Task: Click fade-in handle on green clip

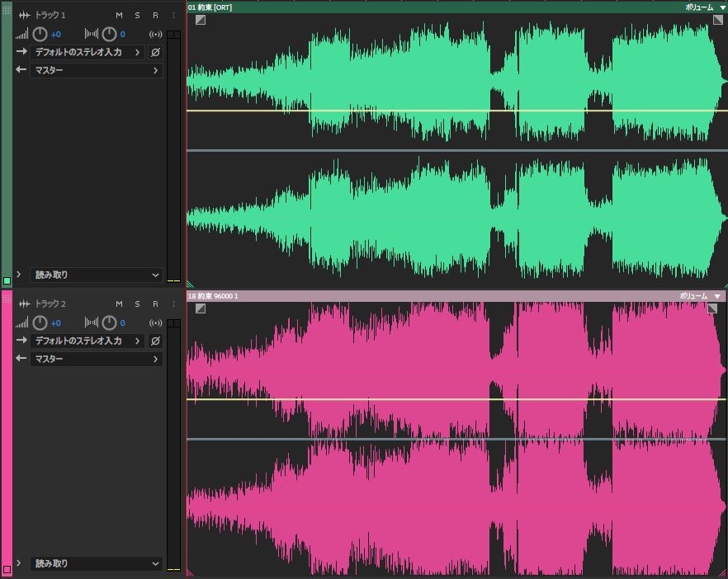Action: 201,20
